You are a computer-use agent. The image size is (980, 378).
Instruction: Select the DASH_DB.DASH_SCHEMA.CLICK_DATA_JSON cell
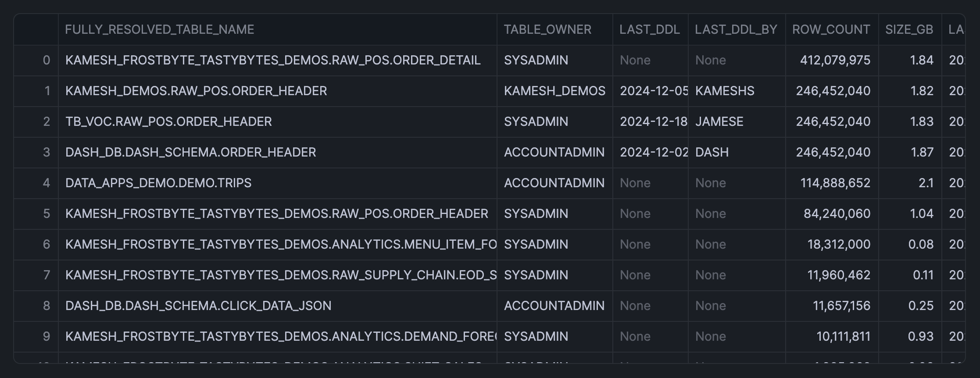tap(198, 306)
